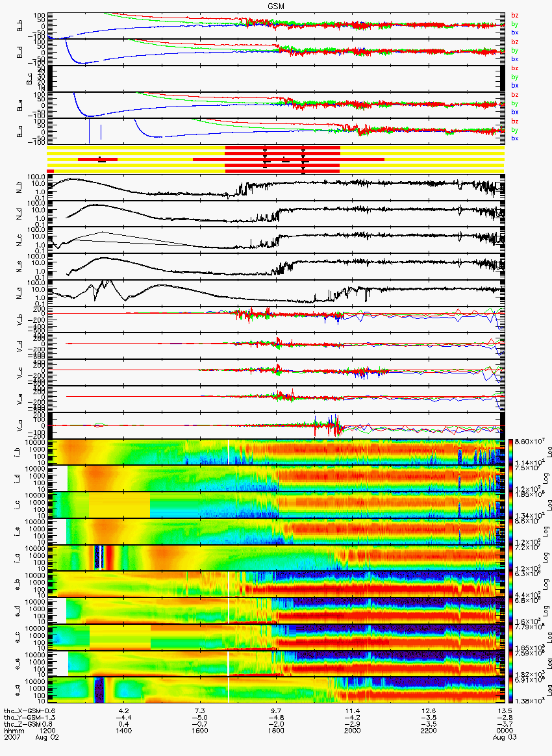This screenshot has width=552, height=756.
Task: Click the green by legend of B_c panel
Action: [x=514, y=77]
